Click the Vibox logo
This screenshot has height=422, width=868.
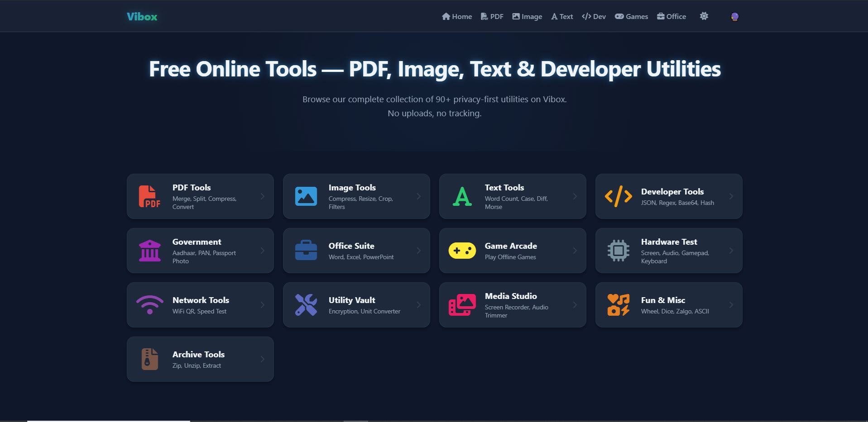(142, 17)
